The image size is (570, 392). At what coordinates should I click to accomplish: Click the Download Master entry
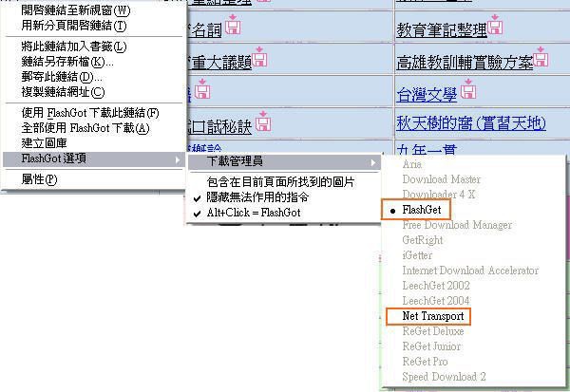tap(442, 179)
